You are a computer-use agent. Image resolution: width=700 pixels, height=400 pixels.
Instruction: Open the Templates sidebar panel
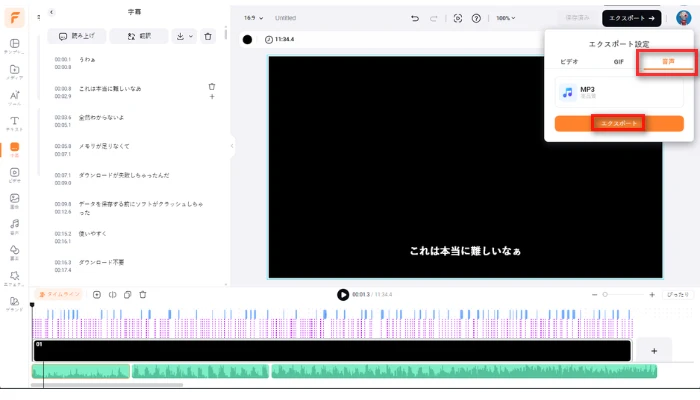[14, 46]
